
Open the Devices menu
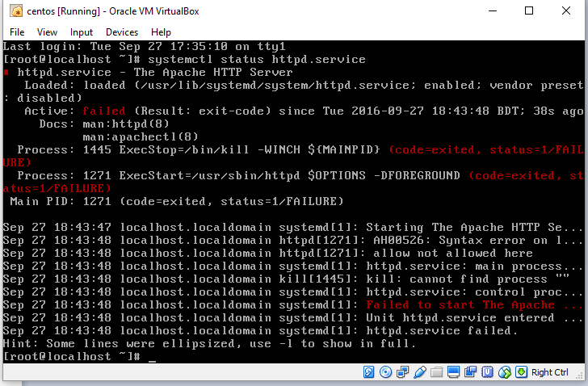[122, 32]
